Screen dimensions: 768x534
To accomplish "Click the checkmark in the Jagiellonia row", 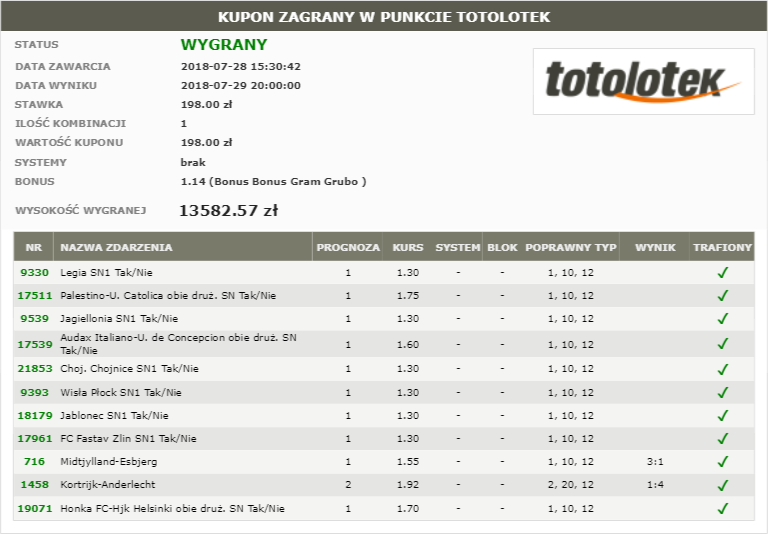I will (722, 319).
